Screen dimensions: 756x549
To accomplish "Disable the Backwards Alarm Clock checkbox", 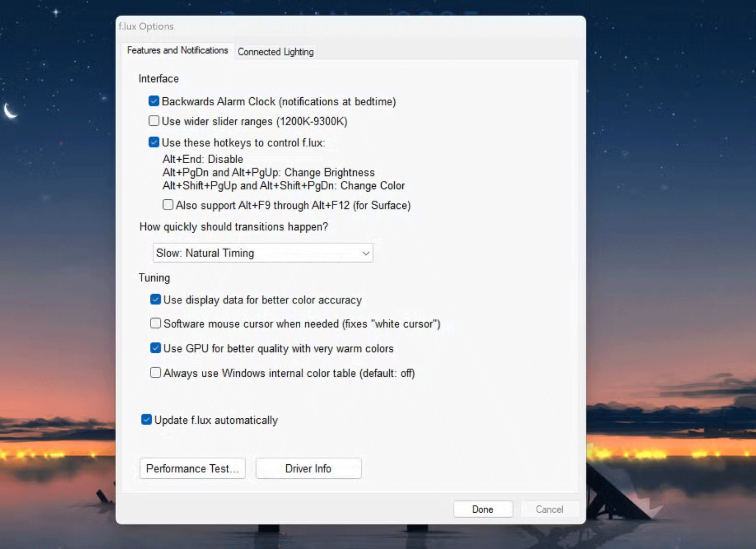I will (x=154, y=101).
